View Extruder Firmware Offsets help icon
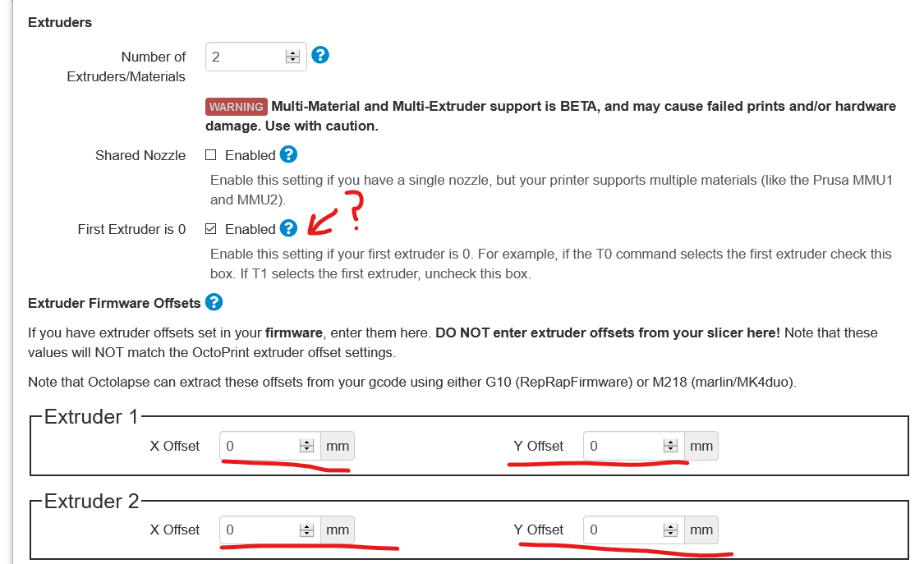Viewport: 924px width, 564px height. point(214,302)
